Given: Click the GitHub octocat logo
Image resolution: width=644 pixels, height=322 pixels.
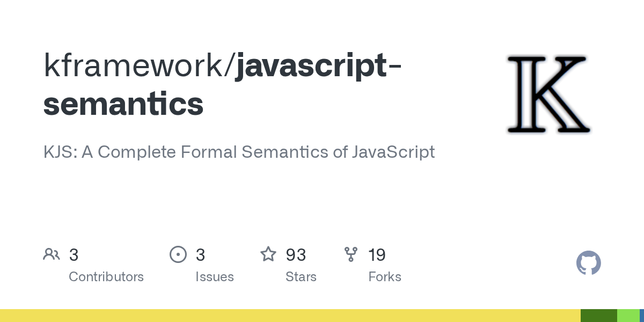Looking at the screenshot, I should (x=588, y=264).
